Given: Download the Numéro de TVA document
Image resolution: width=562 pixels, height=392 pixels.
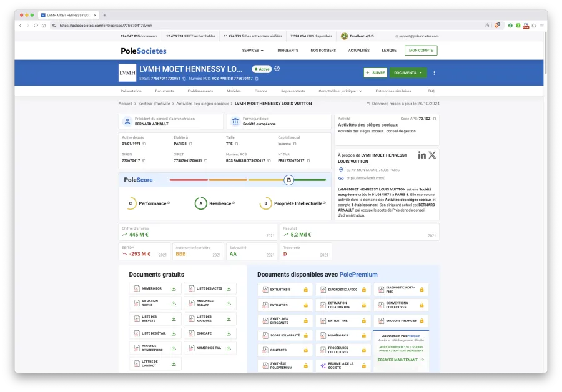Looking at the screenshot, I should coord(229,348).
